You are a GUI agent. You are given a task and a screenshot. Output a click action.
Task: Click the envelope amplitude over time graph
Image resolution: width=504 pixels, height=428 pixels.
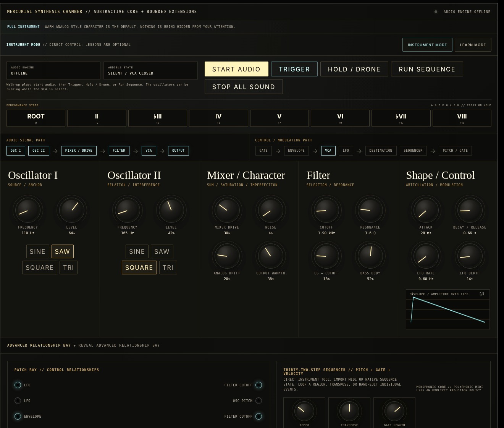(448, 309)
